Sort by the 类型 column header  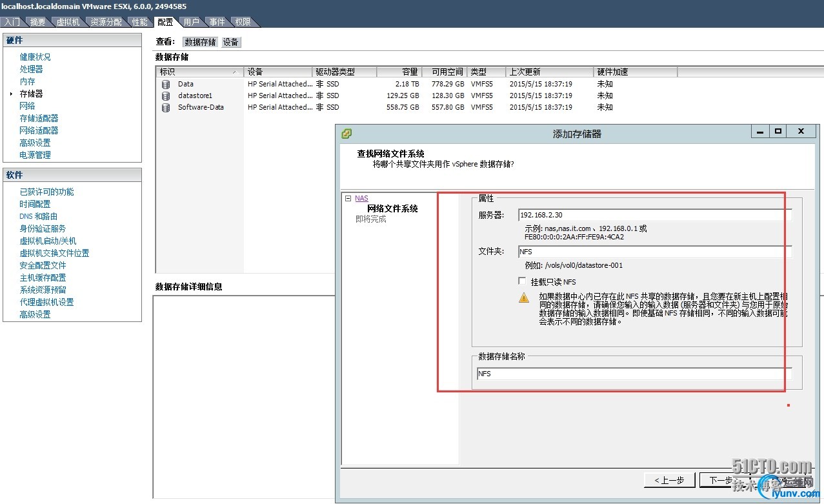click(487, 72)
